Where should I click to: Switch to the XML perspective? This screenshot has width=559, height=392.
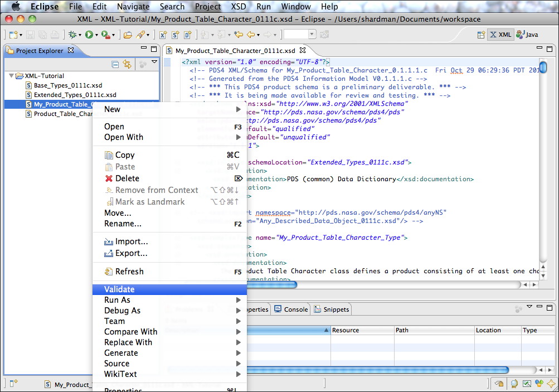(500, 35)
